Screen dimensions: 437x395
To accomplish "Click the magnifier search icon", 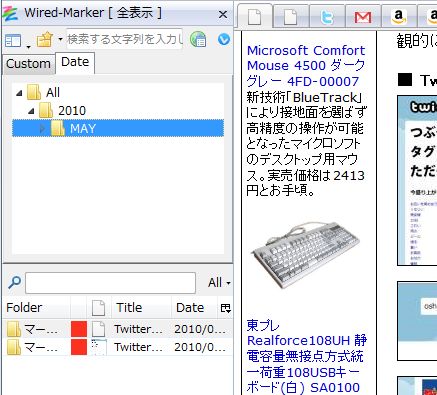I will (x=14, y=282).
